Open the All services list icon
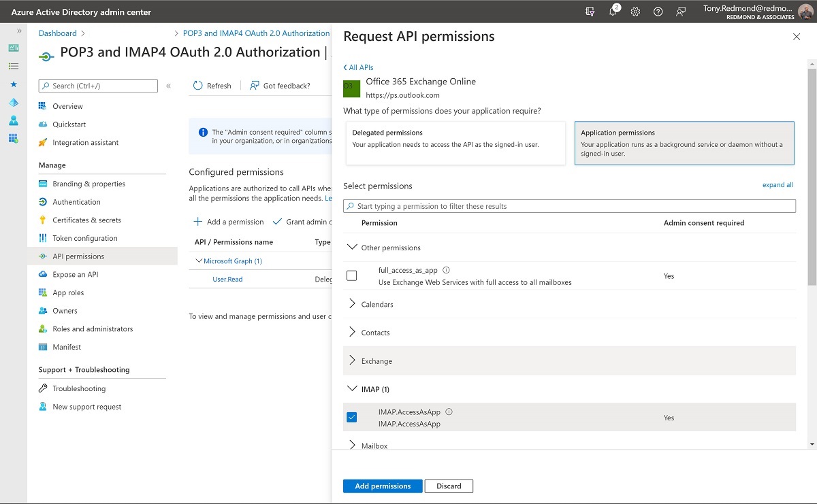The image size is (817, 504). 14,67
